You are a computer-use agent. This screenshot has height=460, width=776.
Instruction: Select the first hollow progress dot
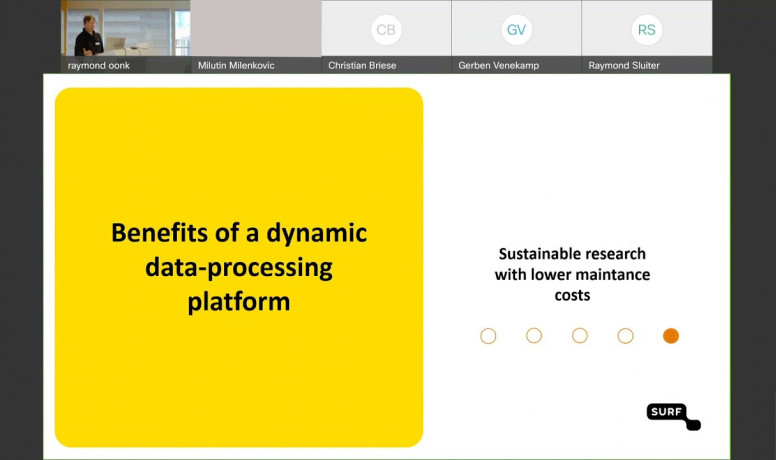[488, 336]
